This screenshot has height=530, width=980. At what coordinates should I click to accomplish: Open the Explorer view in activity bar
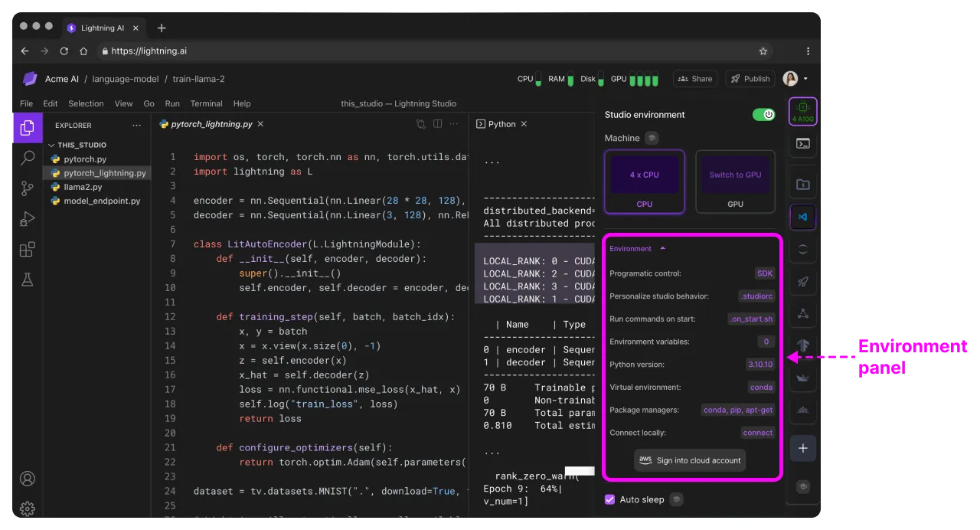28,127
